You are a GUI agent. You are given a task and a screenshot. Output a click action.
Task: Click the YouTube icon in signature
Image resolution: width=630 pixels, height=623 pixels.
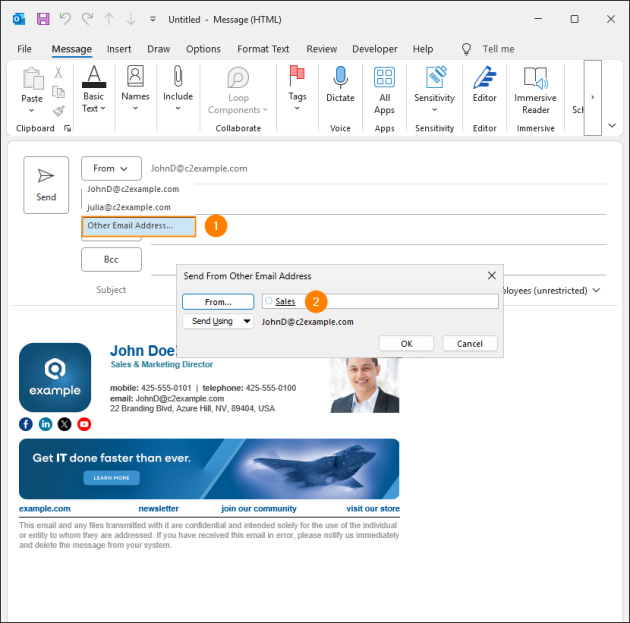(x=84, y=424)
